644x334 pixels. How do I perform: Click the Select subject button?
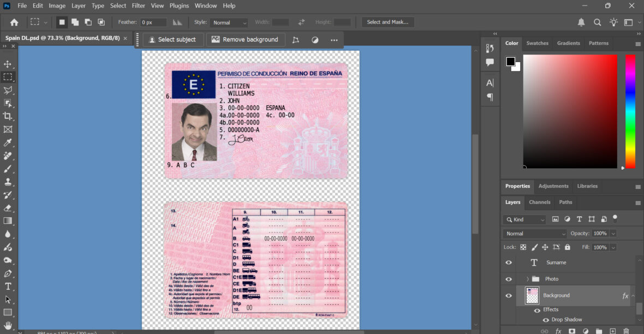click(172, 39)
